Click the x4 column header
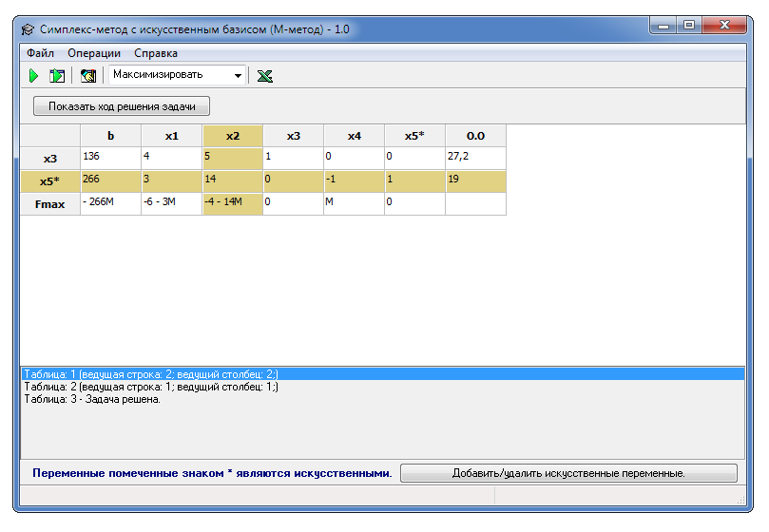 pyautogui.click(x=355, y=136)
